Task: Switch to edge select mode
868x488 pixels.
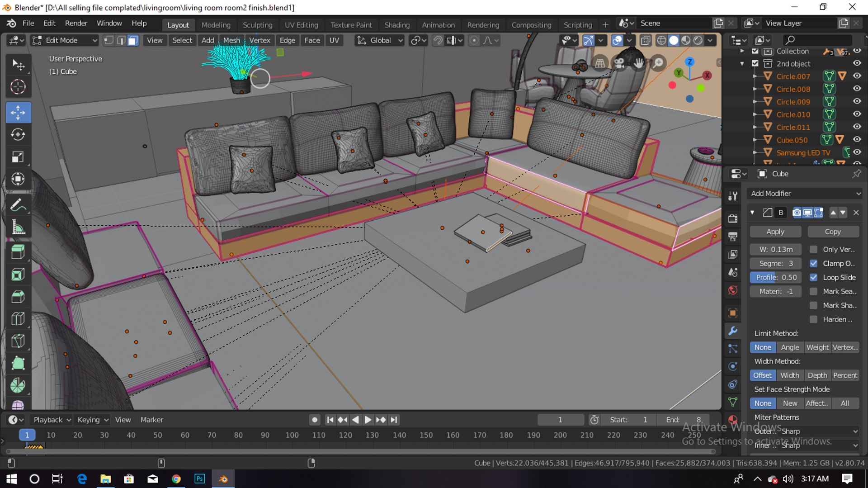Action: pos(121,40)
